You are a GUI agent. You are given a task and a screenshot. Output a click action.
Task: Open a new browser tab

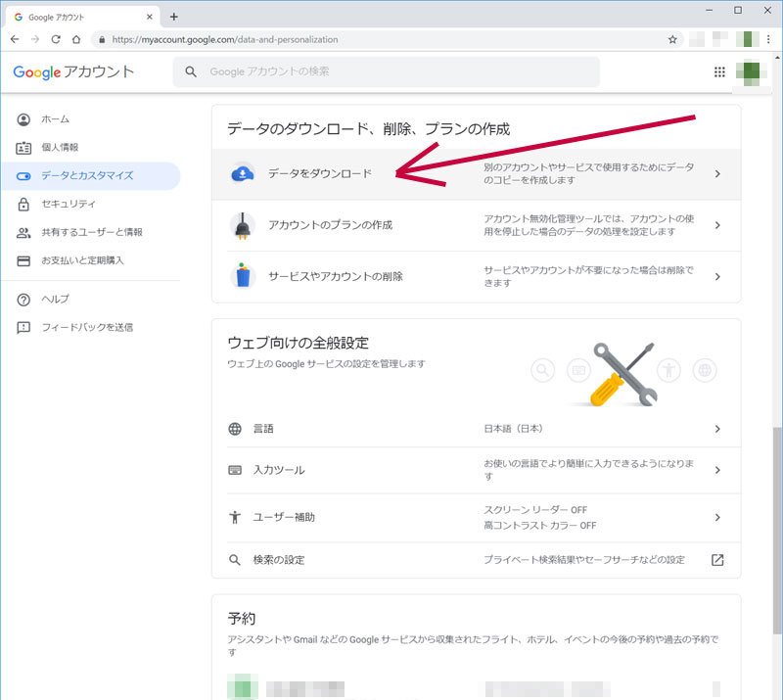click(x=174, y=17)
